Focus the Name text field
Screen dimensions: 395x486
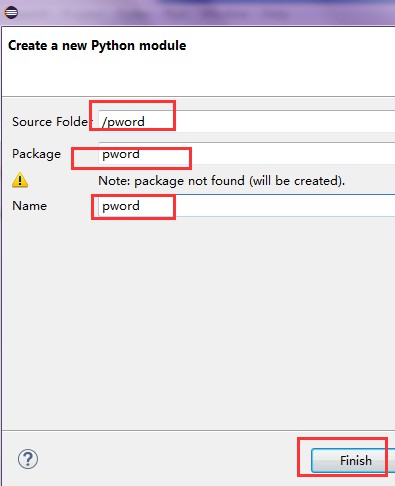click(x=247, y=206)
